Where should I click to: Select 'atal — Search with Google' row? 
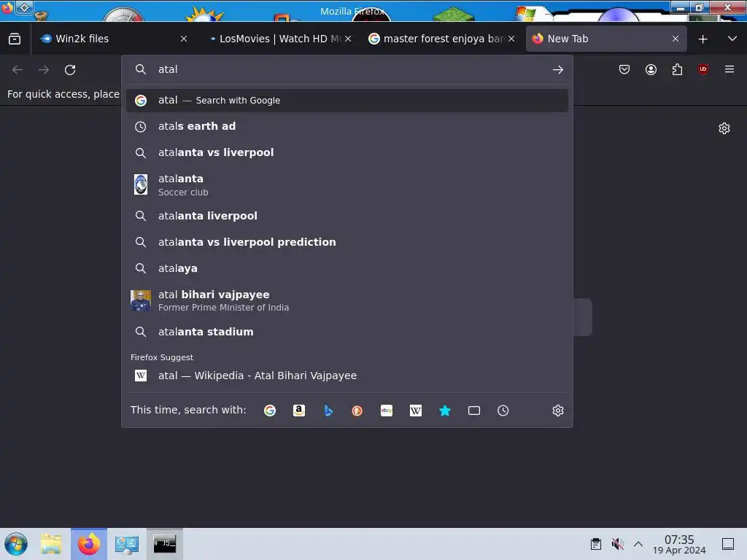(347, 101)
